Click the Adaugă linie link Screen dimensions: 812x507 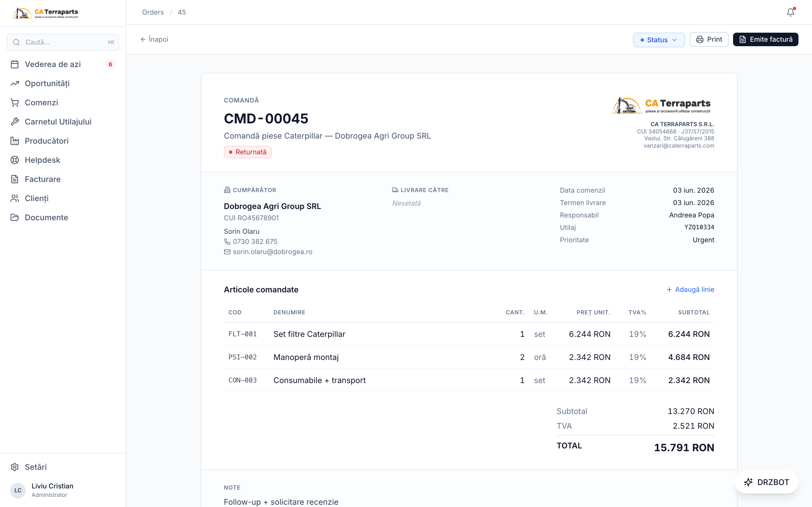(x=690, y=289)
